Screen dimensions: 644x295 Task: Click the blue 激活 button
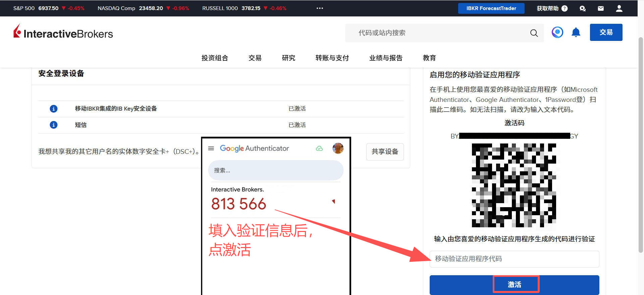pyautogui.click(x=514, y=285)
